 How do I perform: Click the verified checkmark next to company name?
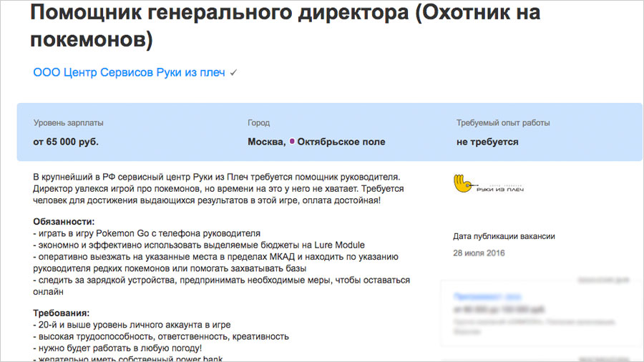pos(233,73)
